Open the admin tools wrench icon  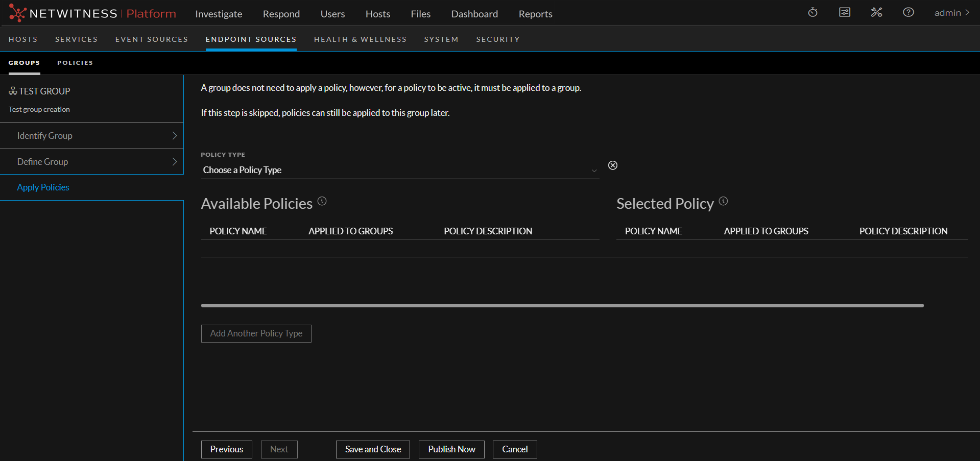pos(876,12)
